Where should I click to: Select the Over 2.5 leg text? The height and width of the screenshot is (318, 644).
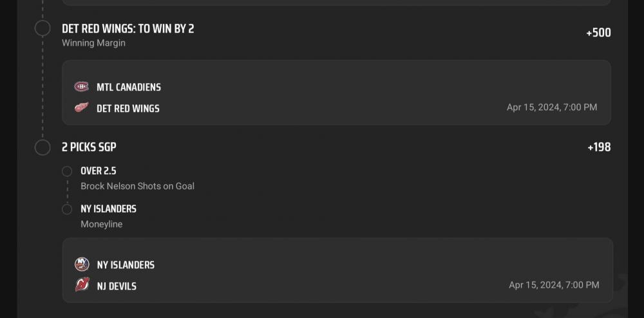coord(99,171)
